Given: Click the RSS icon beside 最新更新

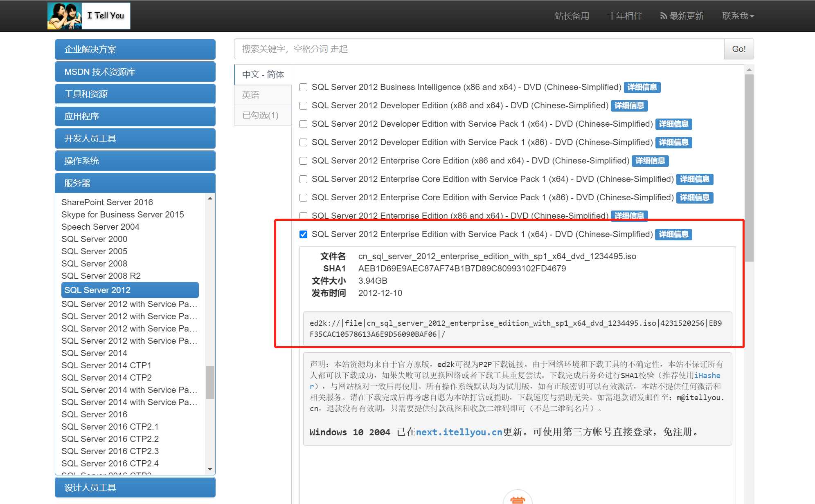Looking at the screenshot, I should point(663,16).
